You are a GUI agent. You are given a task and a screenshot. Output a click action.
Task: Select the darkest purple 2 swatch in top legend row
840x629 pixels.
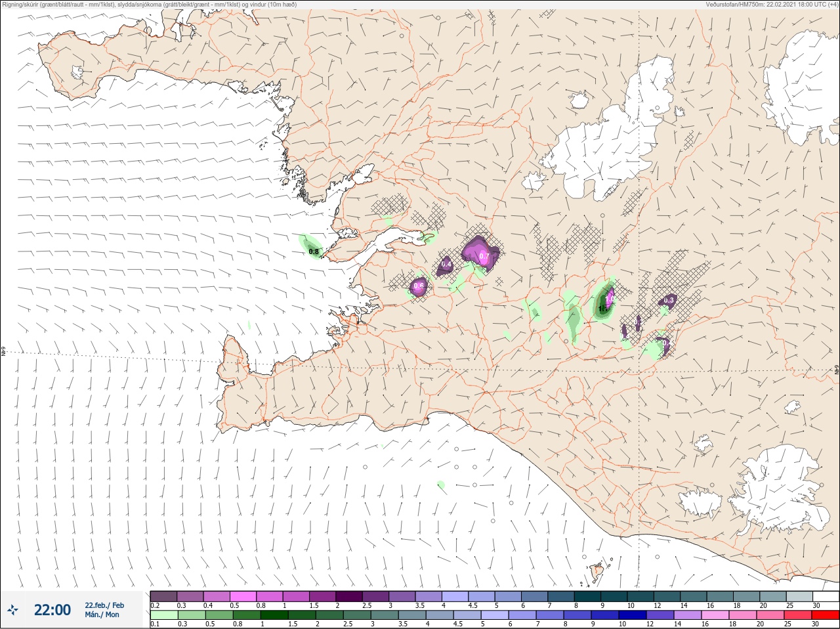coord(349,596)
